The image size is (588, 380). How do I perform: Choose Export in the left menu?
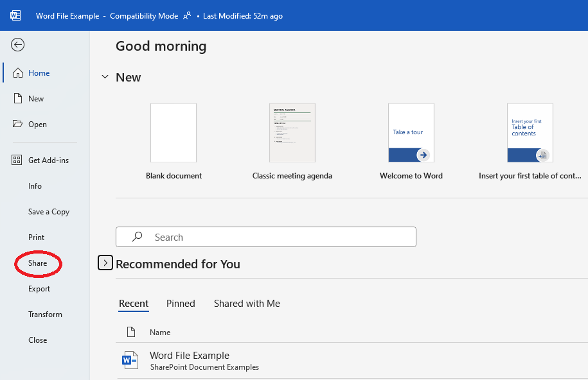[x=39, y=289]
